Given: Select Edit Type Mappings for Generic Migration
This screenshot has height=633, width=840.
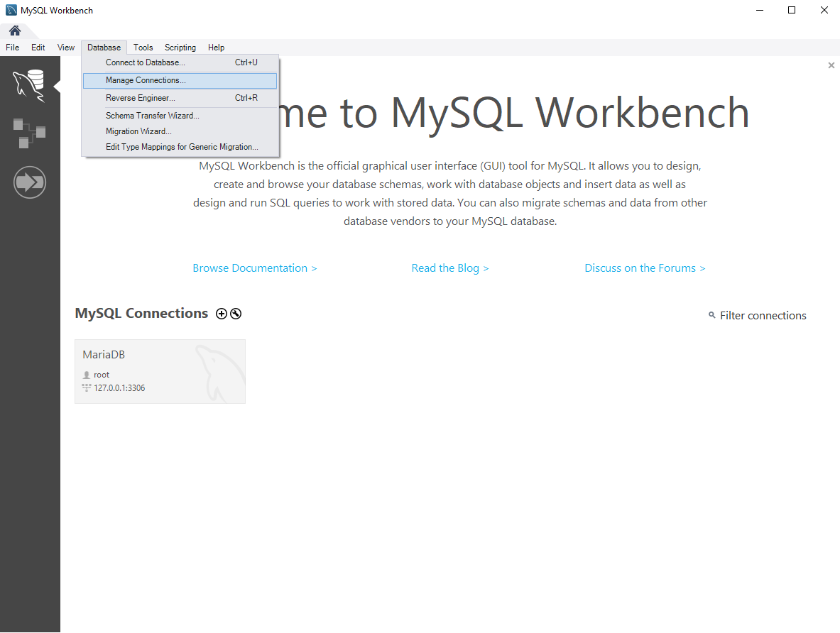Looking at the screenshot, I should [180, 147].
